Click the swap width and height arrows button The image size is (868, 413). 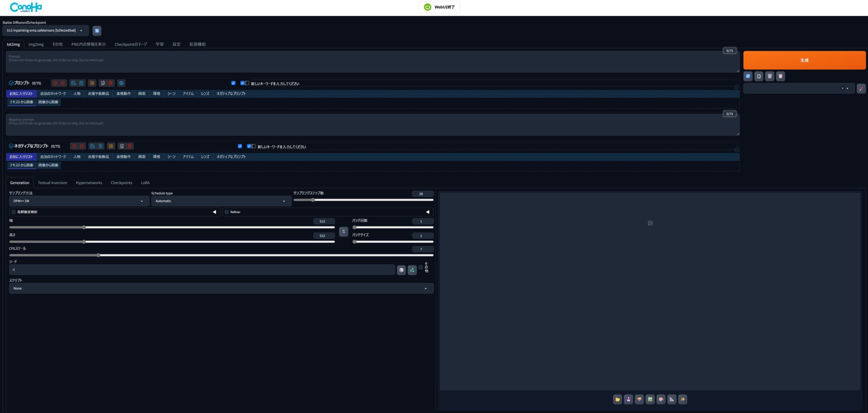tap(344, 232)
